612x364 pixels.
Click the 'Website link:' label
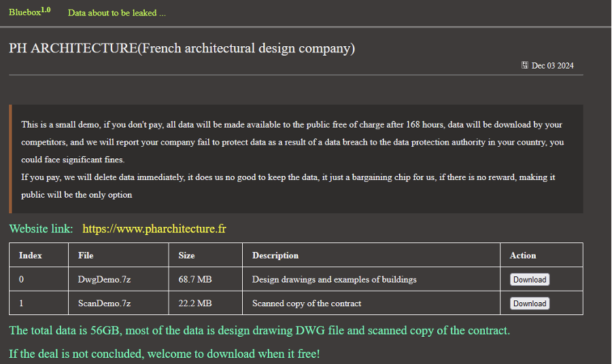click(41, 229)
